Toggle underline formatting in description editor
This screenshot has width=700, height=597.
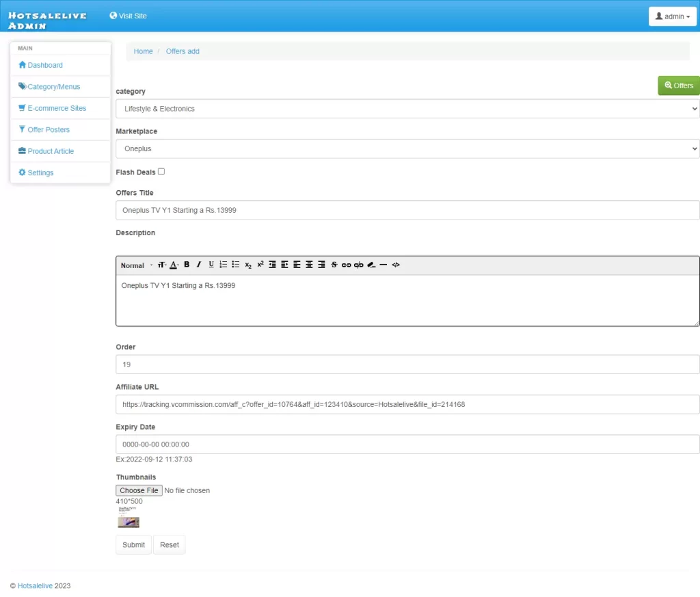[x=211, y=265]
